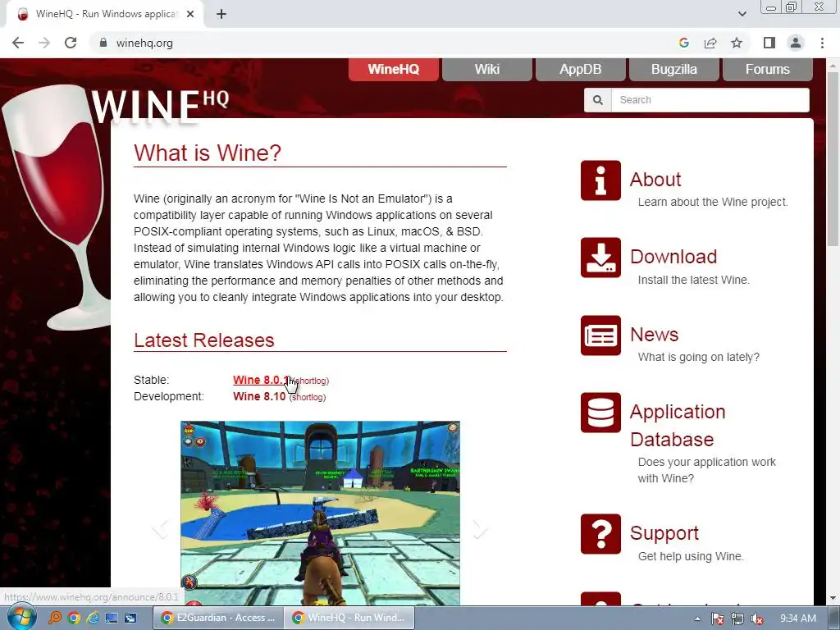Open the Forums navigation tab
The image size is (840, 630).
click(x=768, y=70)
